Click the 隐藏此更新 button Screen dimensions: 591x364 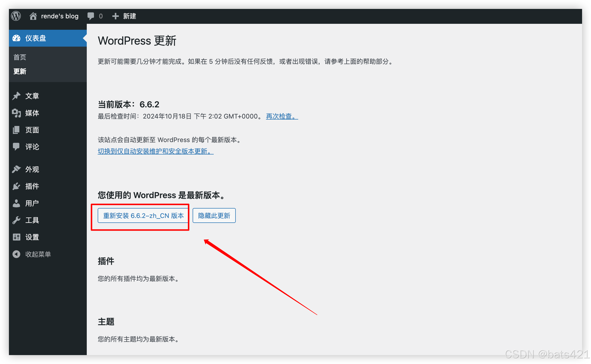[214, 215]
